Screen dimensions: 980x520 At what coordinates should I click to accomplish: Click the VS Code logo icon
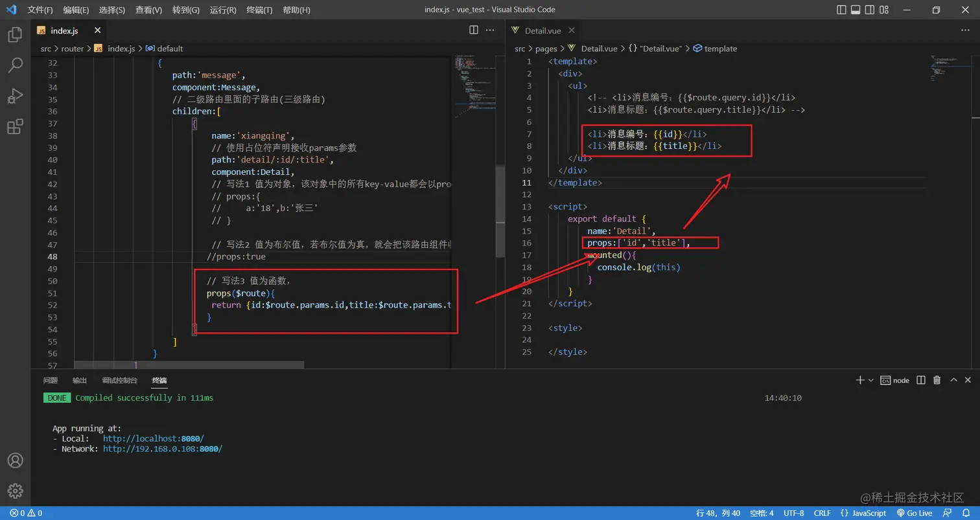pos(12,10)
